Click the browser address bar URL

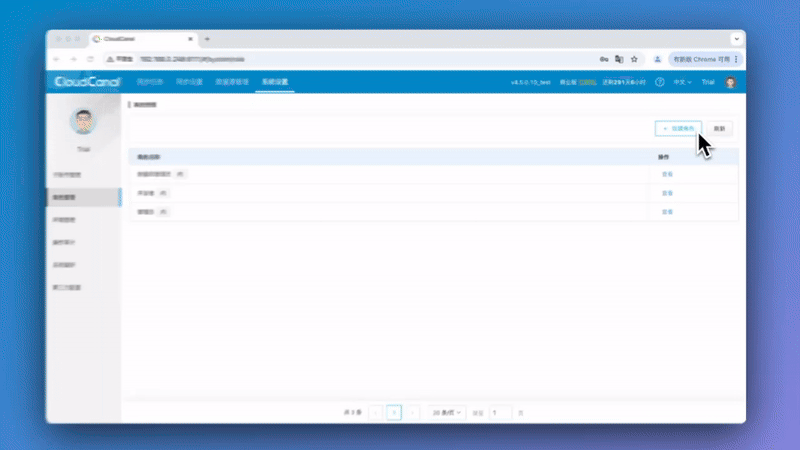[x=192, y=59]
